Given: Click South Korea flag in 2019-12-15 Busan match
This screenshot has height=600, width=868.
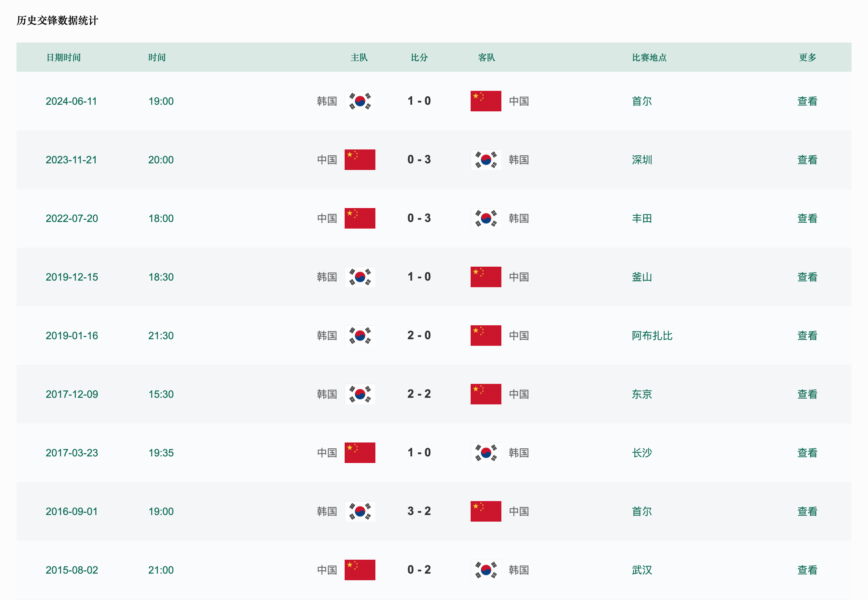Looking at the screenshot, I should 360,277.
